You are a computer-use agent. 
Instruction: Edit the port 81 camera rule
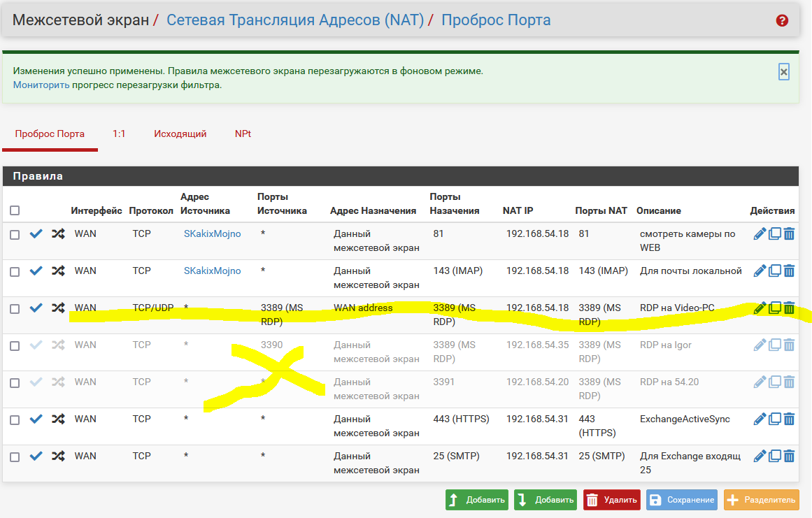tap(760, 234)
